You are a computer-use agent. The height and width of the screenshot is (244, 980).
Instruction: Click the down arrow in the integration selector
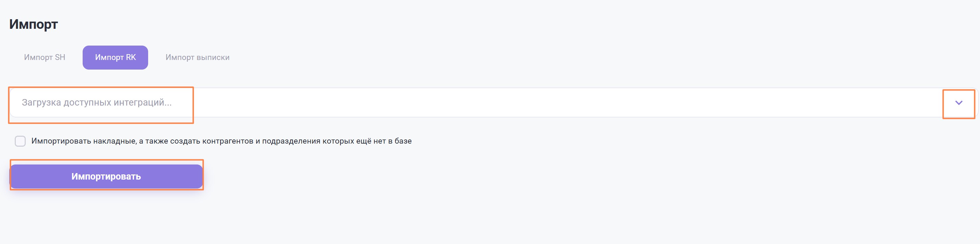(958, 102)
